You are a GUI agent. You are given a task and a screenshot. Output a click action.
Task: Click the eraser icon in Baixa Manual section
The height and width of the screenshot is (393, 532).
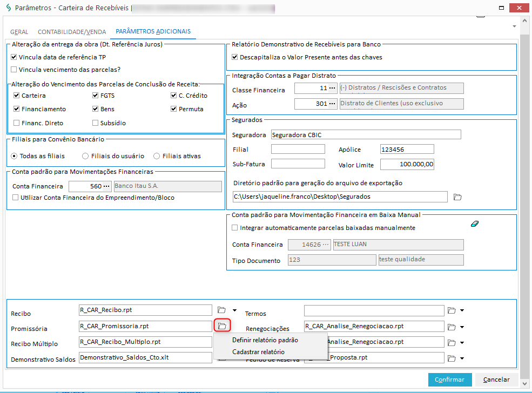click(475, 223)
